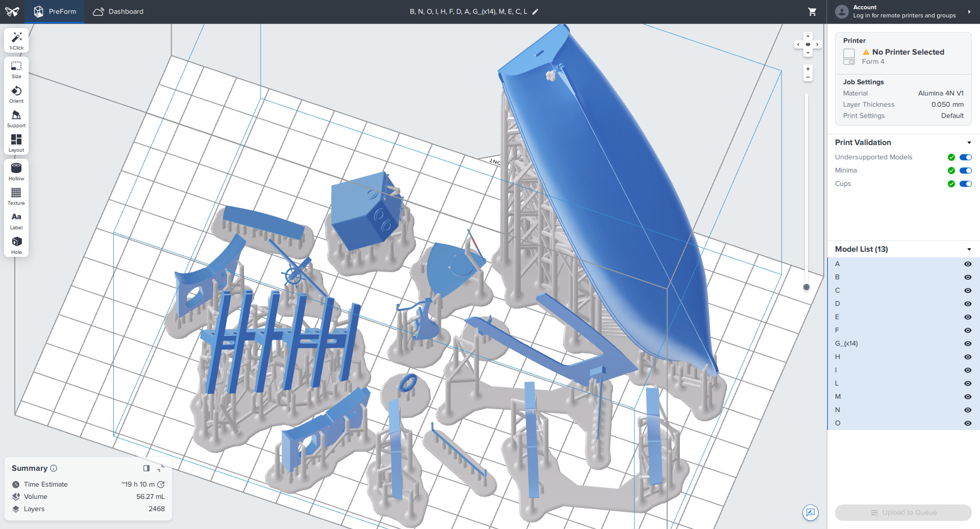The height and width of the screenshot is (529, 980).
Task: Open the Support tool
Action: click(16, 118)
